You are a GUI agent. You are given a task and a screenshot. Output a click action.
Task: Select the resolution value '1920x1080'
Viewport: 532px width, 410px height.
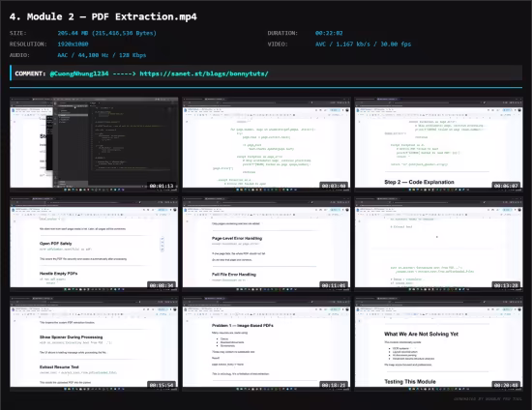coord(73,44)
